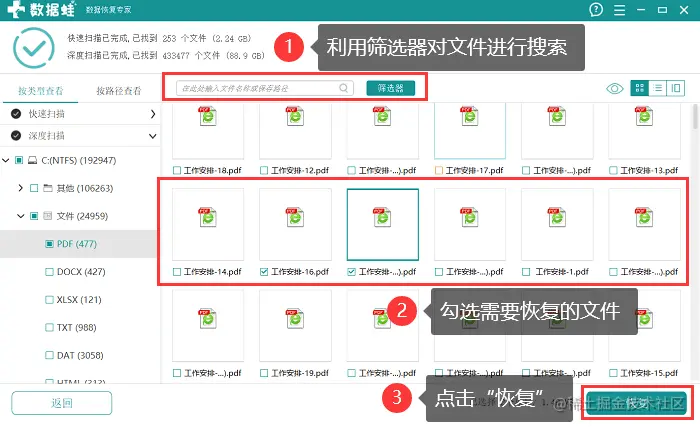
Task: Switch to the 按类型查看 tab
Action: click(x=41, y=91)
